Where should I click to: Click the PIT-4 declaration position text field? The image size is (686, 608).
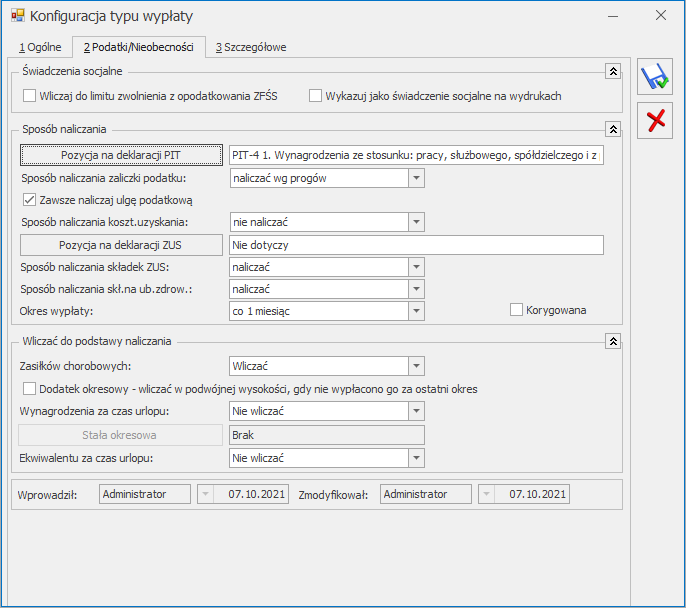coord(416,155)
